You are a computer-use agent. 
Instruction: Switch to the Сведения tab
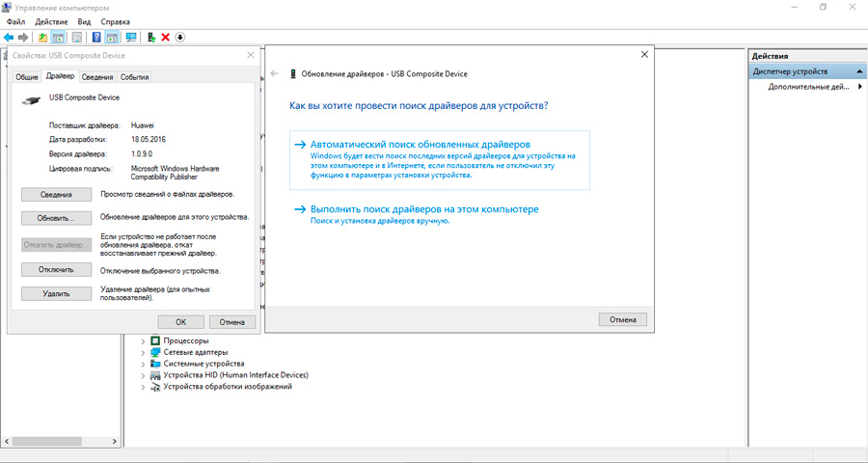click(96, 77)
